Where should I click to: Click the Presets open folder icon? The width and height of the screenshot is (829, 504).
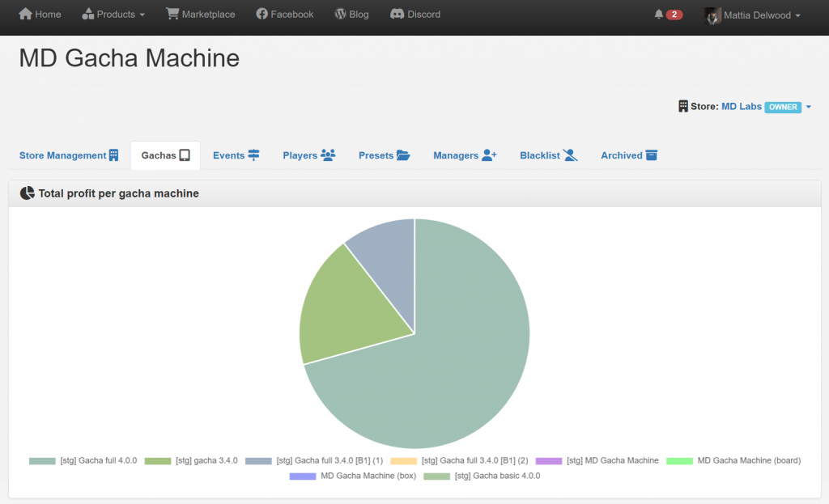pyautogui.click(x=403, y=155)
